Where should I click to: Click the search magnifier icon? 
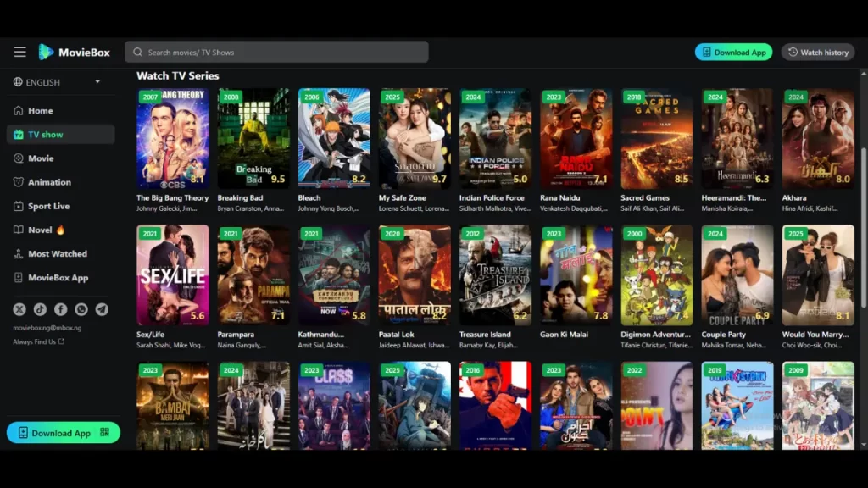(138, 52)
